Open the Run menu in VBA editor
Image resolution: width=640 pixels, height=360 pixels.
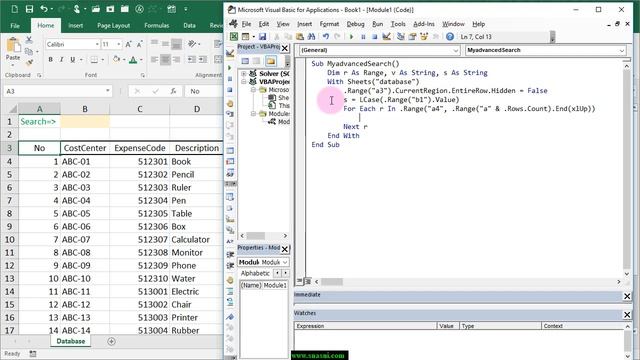[x=378, y=24]
